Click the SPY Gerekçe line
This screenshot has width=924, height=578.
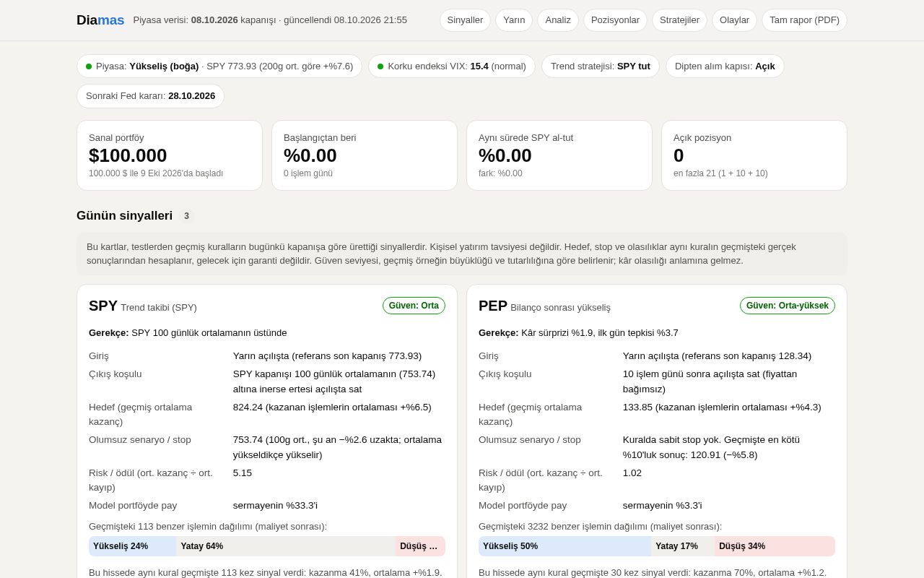188,332
